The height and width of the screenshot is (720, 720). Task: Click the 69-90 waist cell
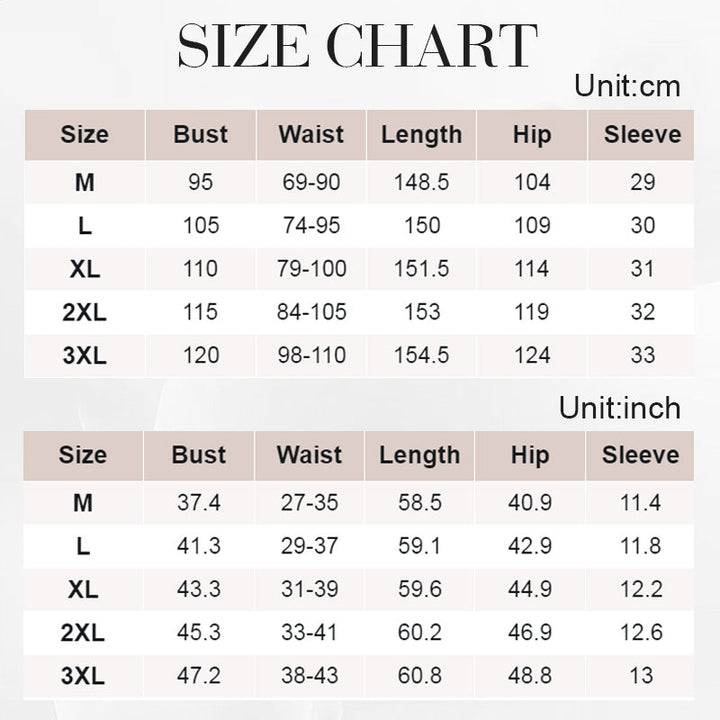pyautogui.click(x=312, y=182)
